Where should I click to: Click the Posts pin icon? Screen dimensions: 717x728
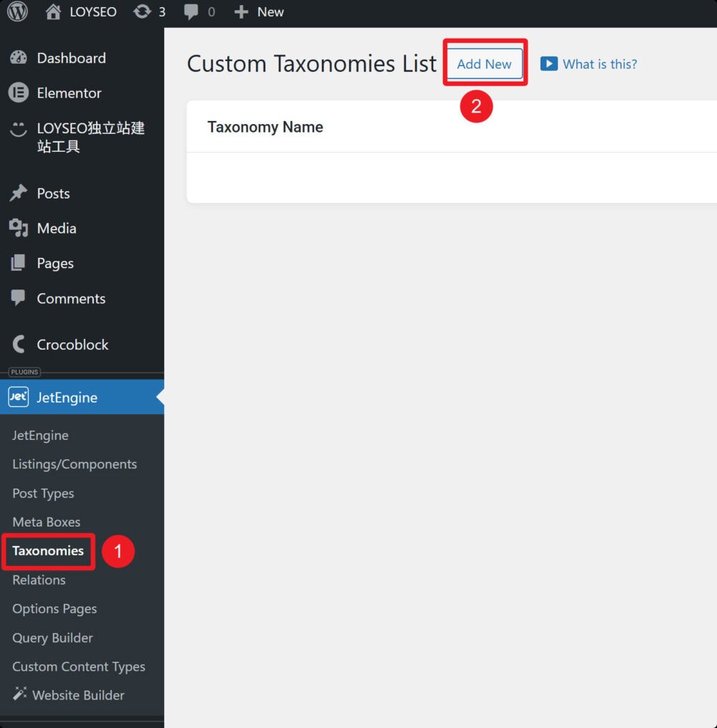click(18, 193)
